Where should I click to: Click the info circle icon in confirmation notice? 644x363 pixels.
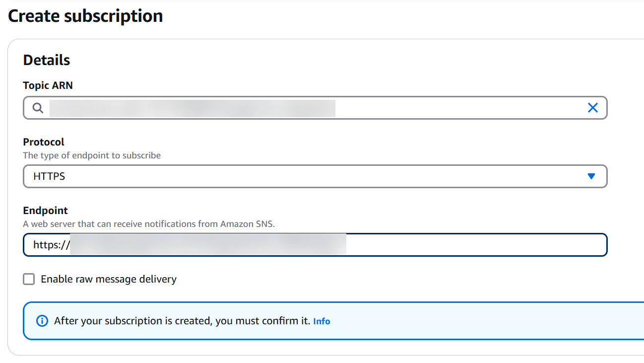click(43, 321)
